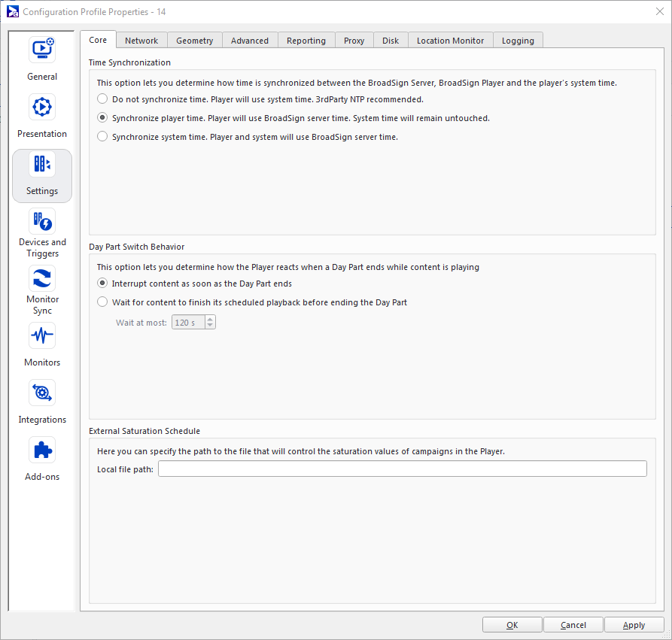Screen dimensions: 672x640
Task: Click the Local file path field
Action: (402, 469)
